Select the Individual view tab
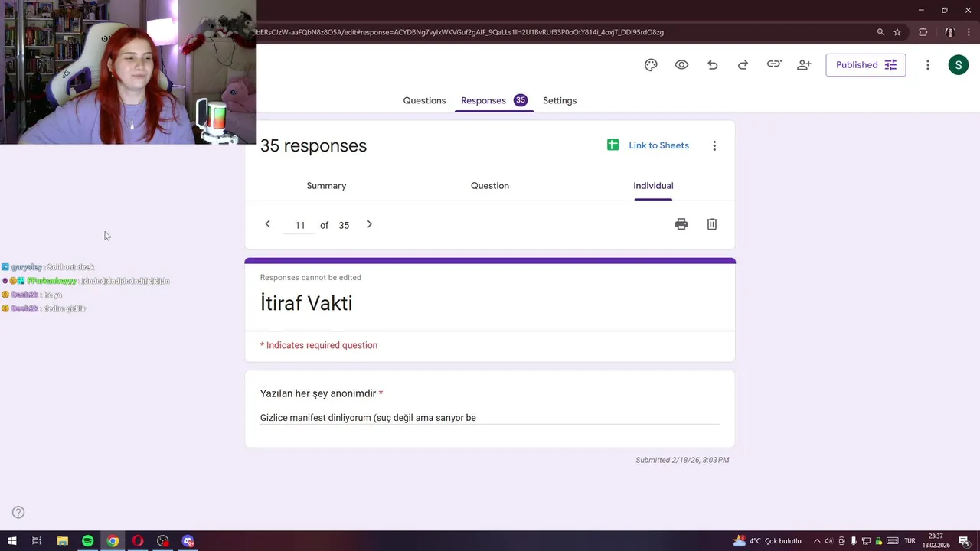The width and height of the screenshot is (980, 551). tap(653, 186)
